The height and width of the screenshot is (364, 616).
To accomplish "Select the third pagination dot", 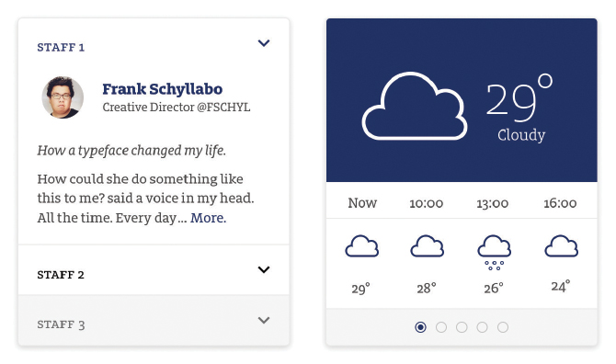I will pyautogui.click(x=462, y=327).
